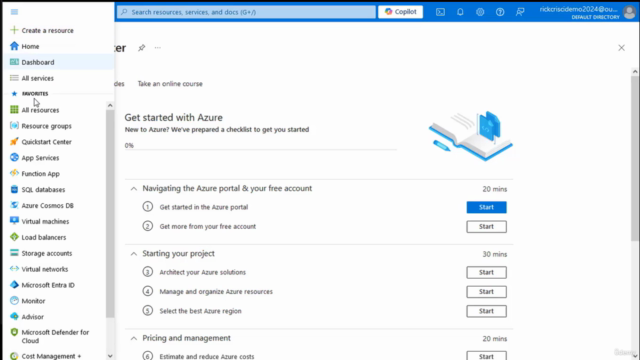
Task: Click the sidebar scroll down arrow
Action: tap(110, 356)
